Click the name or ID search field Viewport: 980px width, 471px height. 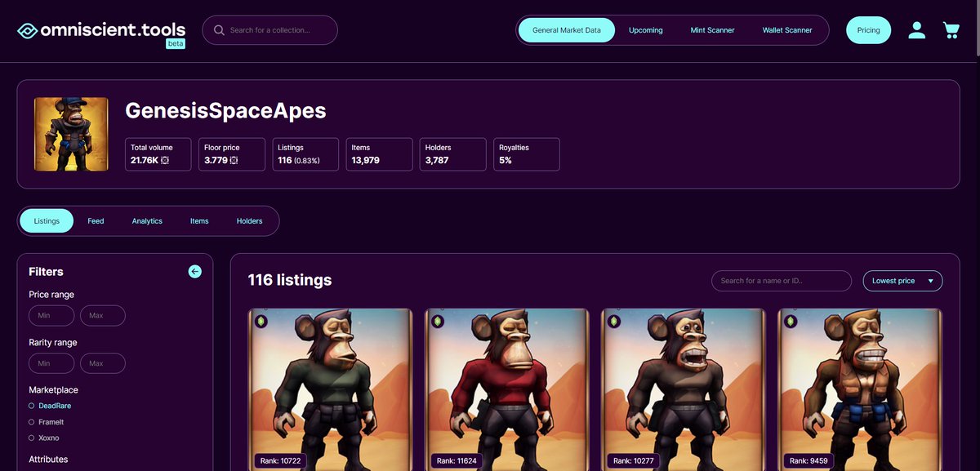782,281
